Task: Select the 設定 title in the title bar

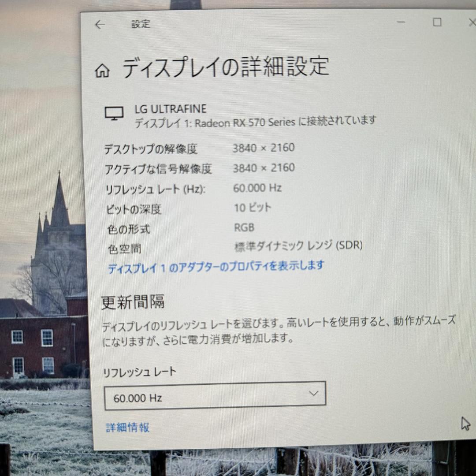Action: pyautogui.click(x=140, y=25)
